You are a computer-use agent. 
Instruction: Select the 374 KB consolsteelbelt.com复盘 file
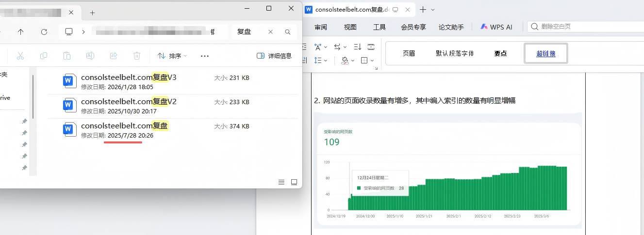[173, 130]
